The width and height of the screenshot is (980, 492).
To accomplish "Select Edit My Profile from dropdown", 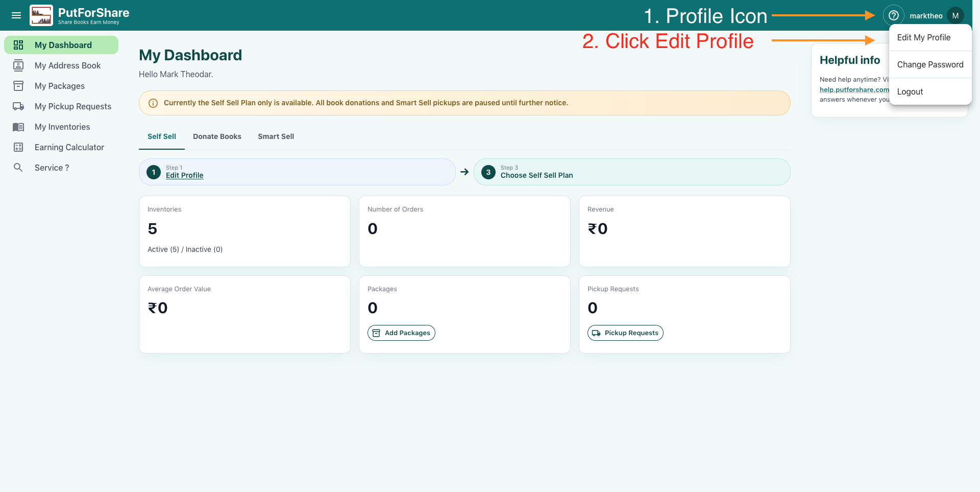I will click(930, 37).
